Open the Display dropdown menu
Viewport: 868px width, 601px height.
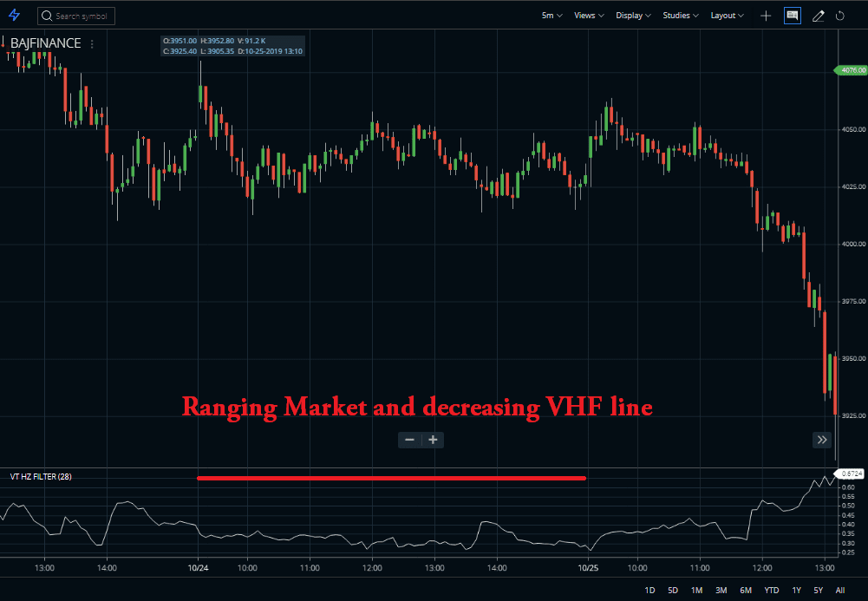click(633, 16)
